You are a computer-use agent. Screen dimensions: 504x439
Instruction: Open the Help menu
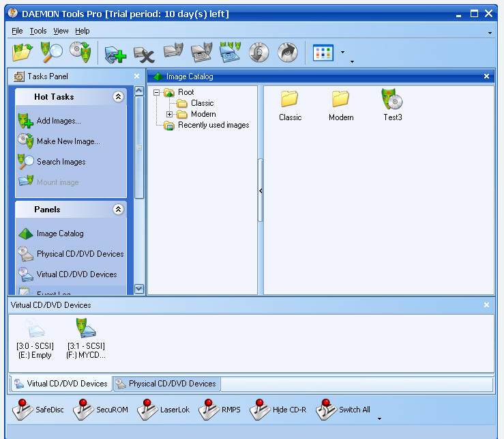[83, 31]
